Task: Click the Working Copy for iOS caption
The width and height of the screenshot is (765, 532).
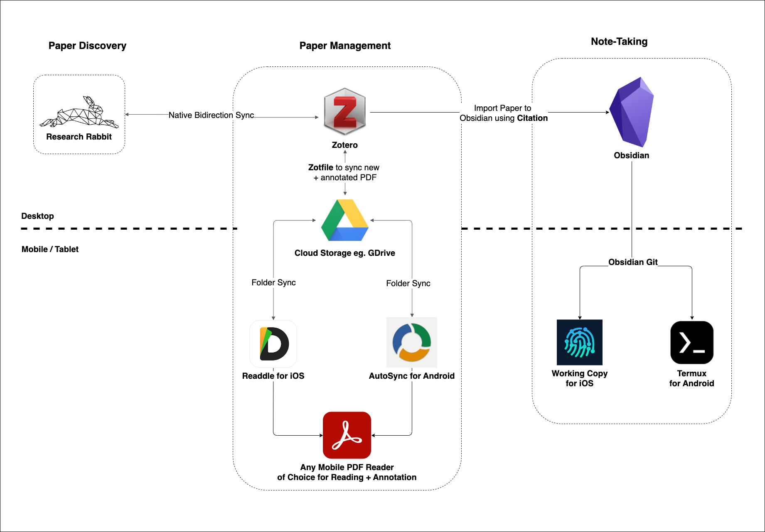Action: [x=580, y=378]
